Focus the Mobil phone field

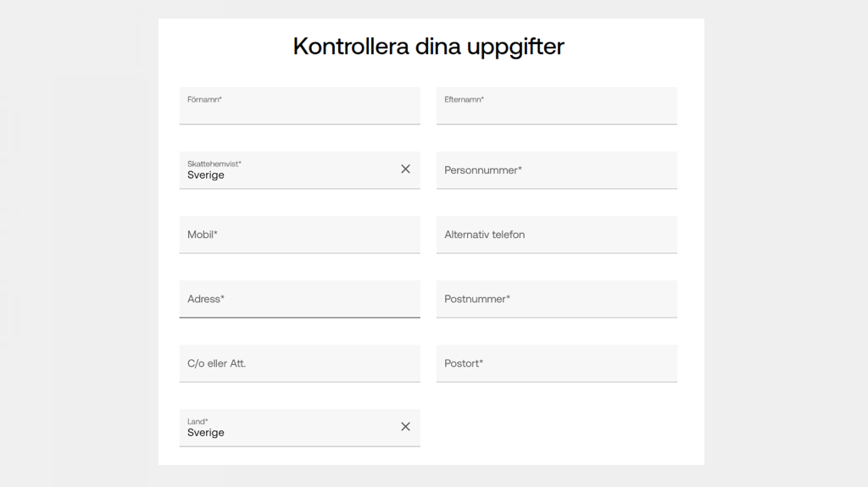299,235
